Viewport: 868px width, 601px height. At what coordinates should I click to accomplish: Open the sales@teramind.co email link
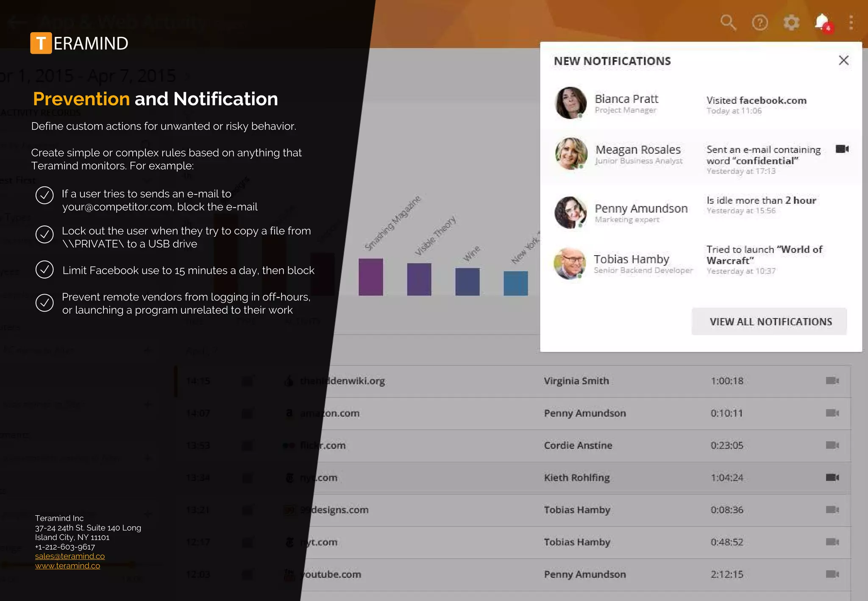point(70,556)
